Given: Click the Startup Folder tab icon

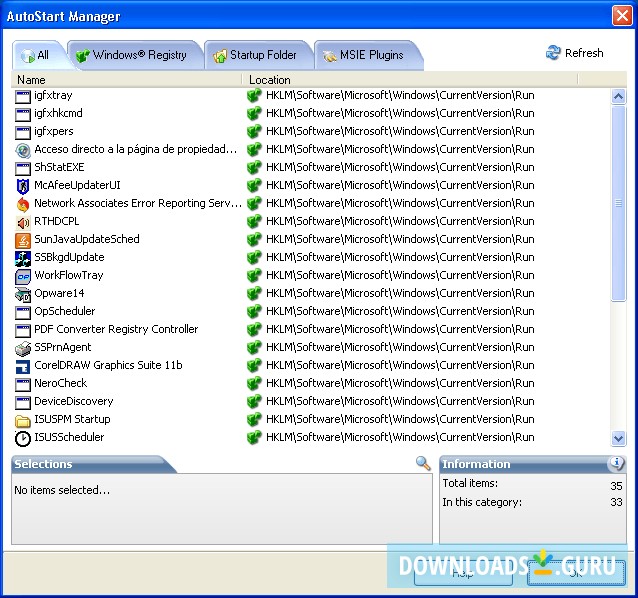Looking at the screenshot, I should 220,56.
